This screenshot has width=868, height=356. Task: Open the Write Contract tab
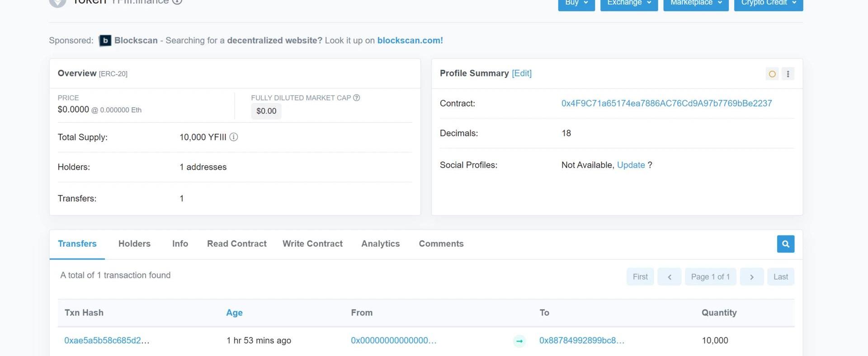[x=312, y=244]
